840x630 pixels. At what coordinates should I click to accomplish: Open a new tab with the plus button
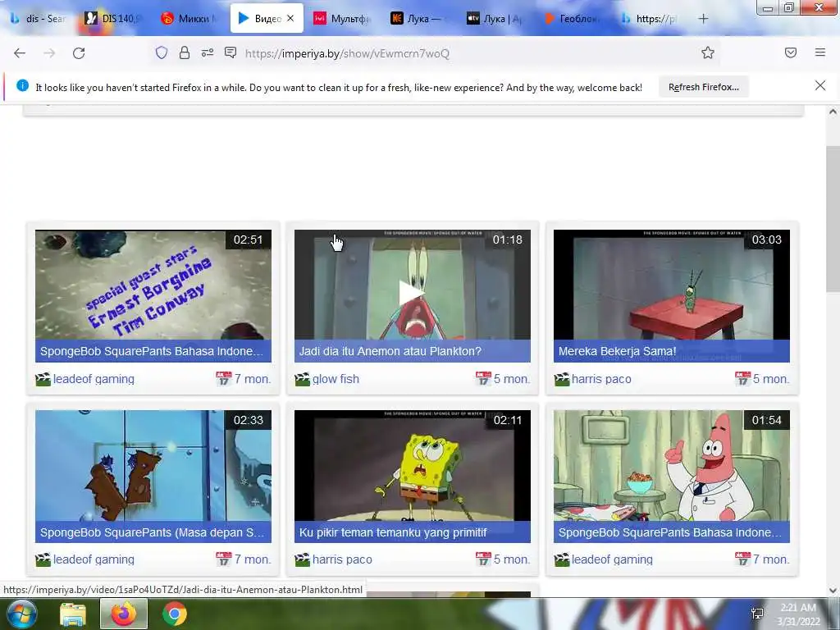click(x=703, y=19)
